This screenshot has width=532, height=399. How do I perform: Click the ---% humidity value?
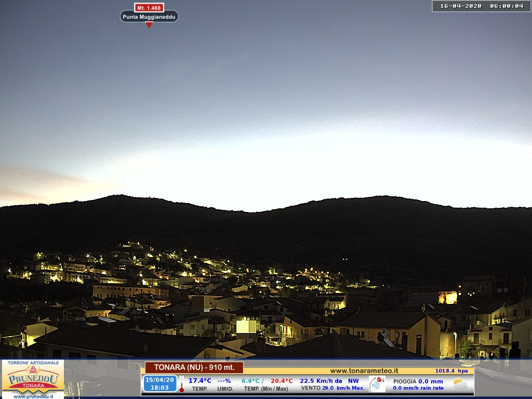click(224, 381)
